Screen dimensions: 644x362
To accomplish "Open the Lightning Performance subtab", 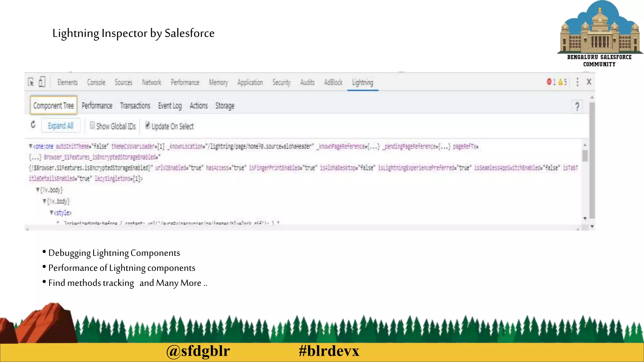I will click(97, 106).
